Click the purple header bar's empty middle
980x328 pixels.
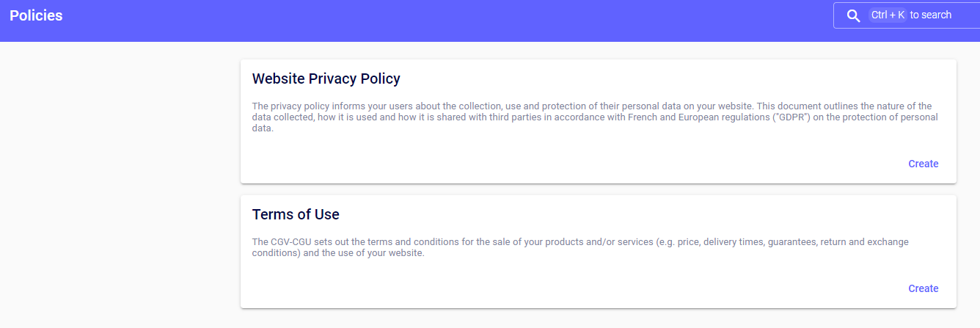tap(440, 21)
